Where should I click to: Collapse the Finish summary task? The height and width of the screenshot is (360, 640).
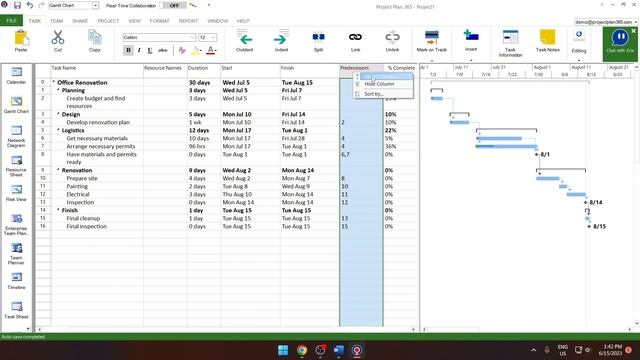(58, 210)
